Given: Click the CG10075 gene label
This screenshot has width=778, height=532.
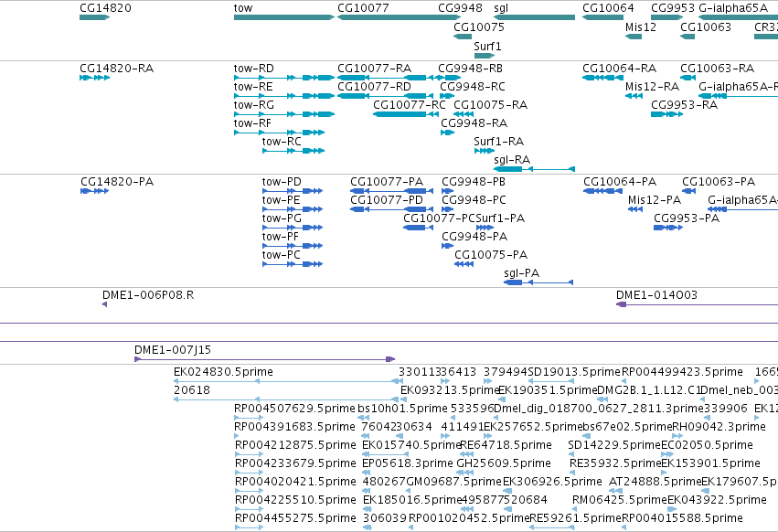Looking at the screenshot, I should [479, 27].
